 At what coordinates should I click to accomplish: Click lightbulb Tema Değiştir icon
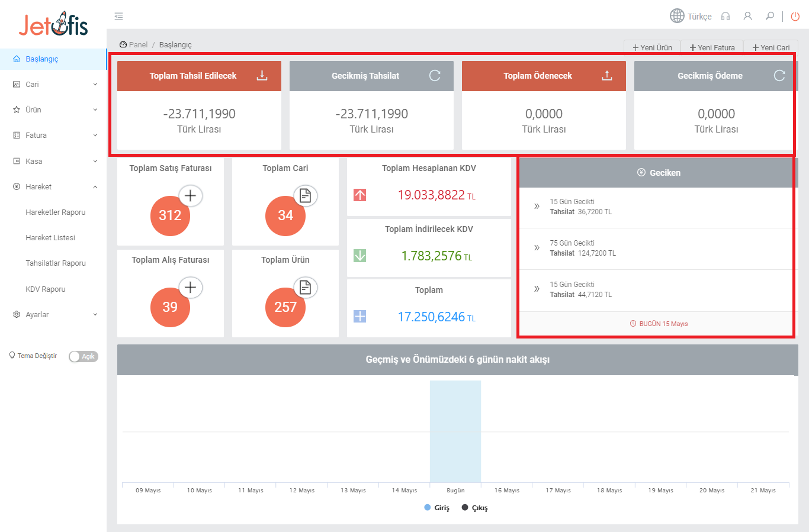tap(12, 356)
